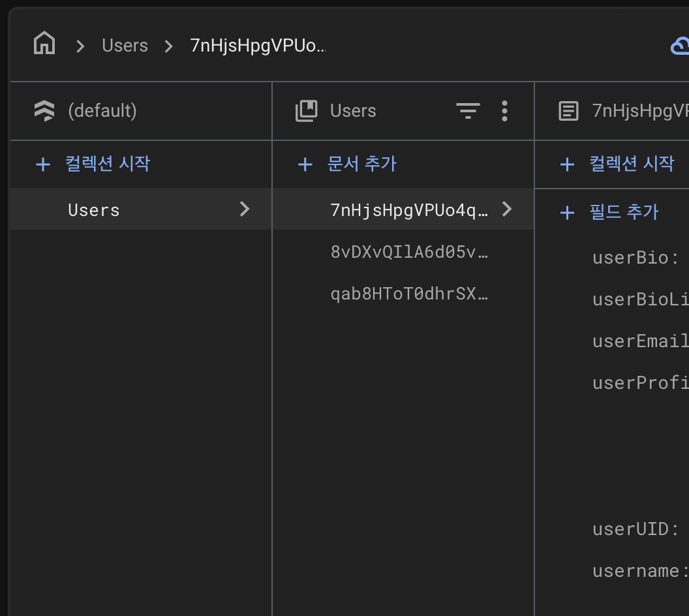The width and height of the screenshot is (689, 616).
Task: Click the 7nHjsHpgVPUo breadcrumb item
Action: 257,46
